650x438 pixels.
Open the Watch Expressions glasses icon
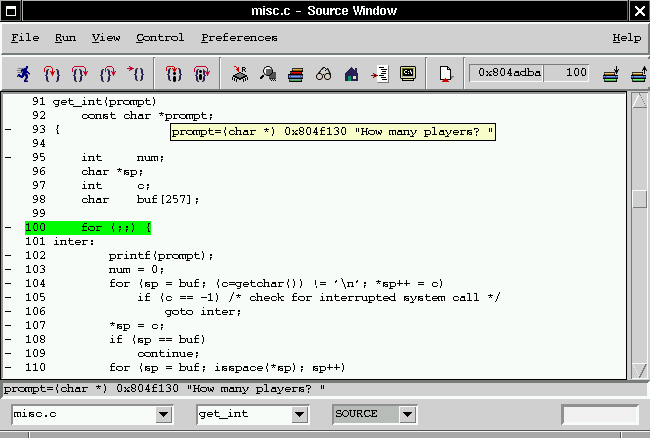(324, 73)
